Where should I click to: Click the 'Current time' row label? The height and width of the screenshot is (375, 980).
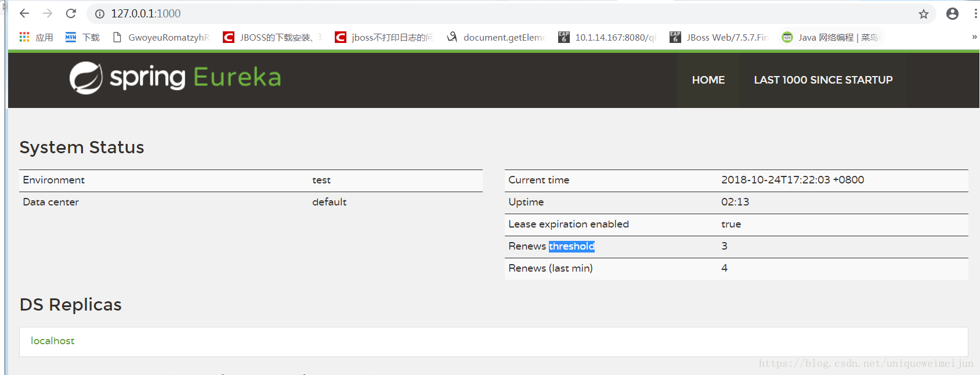pos(539,180)
